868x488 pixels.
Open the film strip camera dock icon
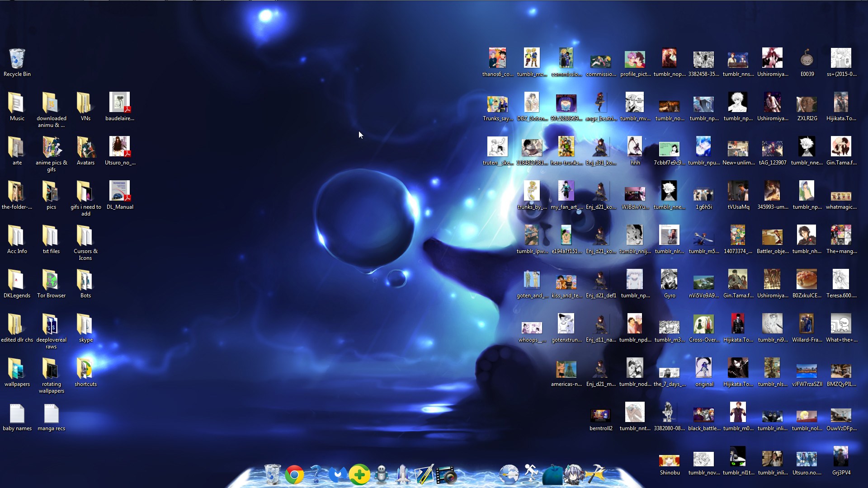click(446, 474)
